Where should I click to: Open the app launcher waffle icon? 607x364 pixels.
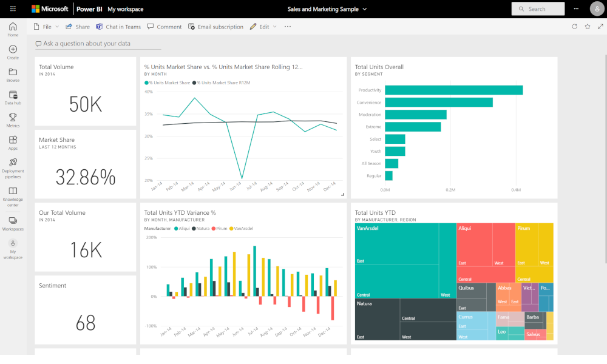[x=13, y=8]
